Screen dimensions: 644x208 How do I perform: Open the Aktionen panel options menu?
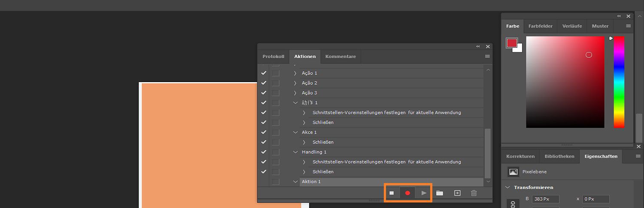coord(487,56)
